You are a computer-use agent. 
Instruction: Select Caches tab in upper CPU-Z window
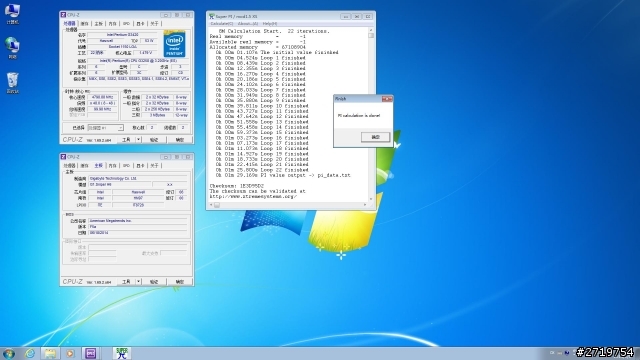84,24
